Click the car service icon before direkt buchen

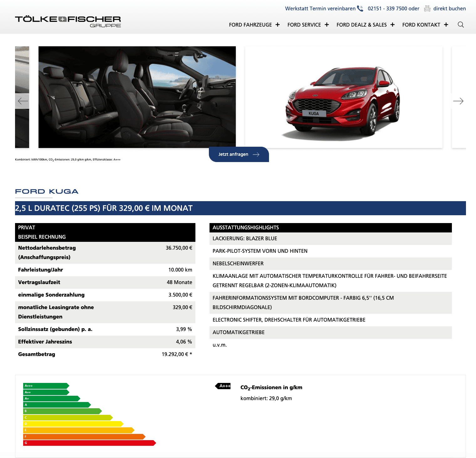tap(427, 8)
